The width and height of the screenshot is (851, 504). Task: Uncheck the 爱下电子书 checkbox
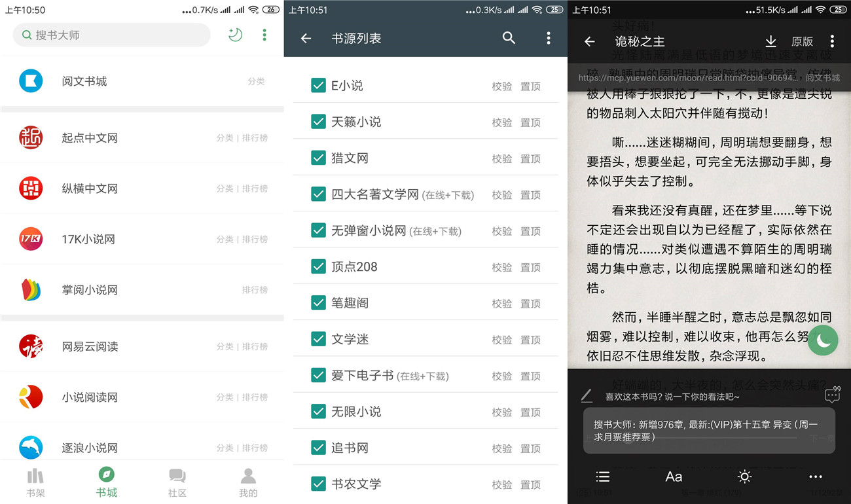[x=318, y=375]
